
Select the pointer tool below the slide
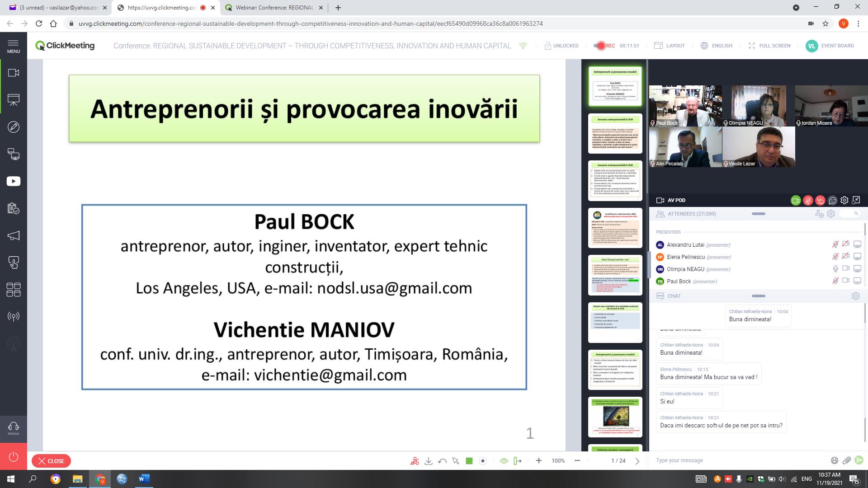click(x=455, y=461)
